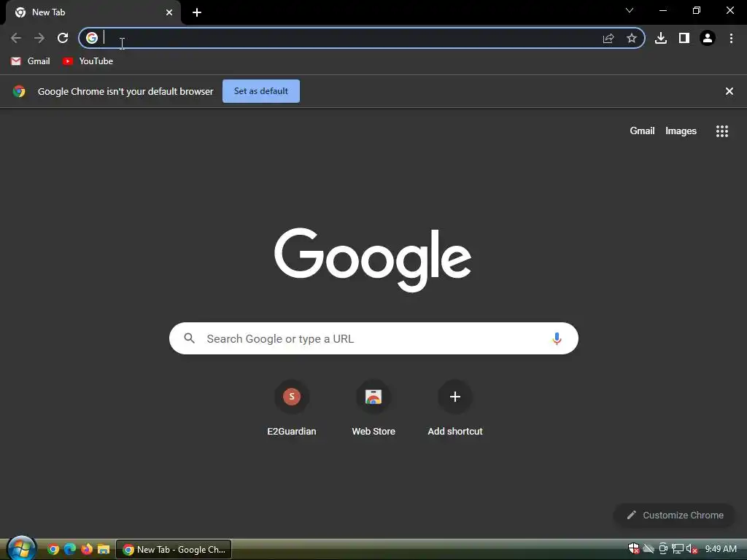Start voice search with the microphone
This screenshot has width=747, height=560.
(557, 338)
